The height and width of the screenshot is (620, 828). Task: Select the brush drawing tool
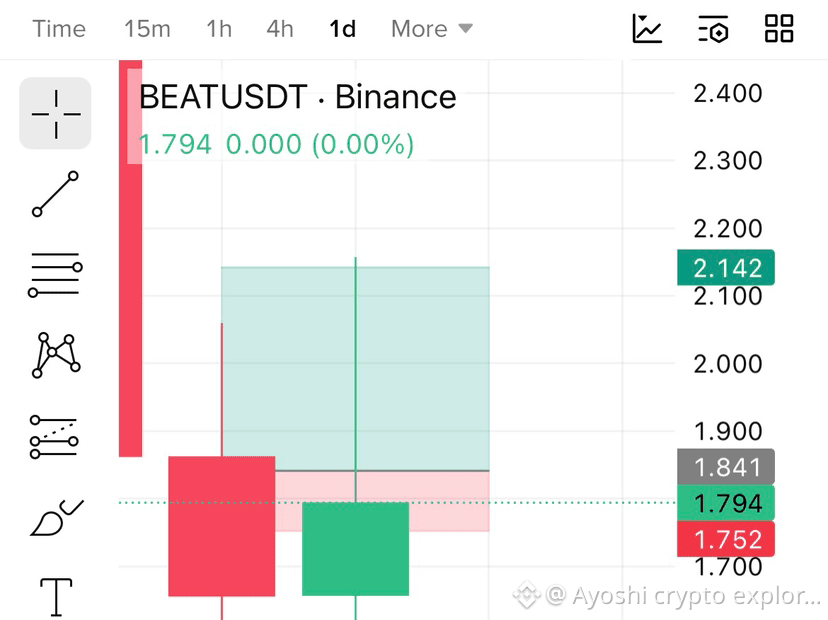57,518
